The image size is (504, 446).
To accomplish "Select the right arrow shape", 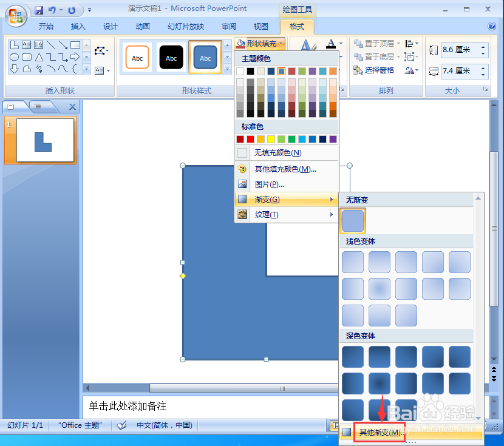I will pos(75,57).
